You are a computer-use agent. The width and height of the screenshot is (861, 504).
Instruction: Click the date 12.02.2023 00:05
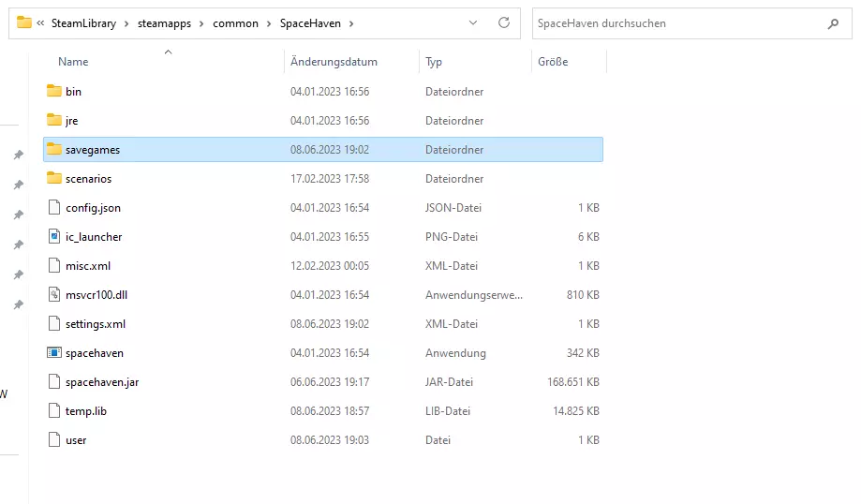pos(330,266)
